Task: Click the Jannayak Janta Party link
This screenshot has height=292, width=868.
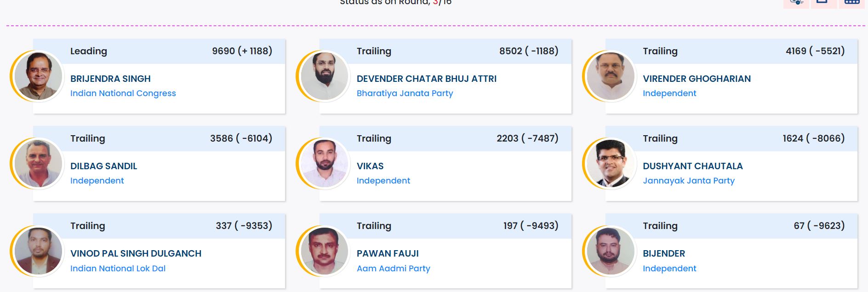Action: pos(688,181)
